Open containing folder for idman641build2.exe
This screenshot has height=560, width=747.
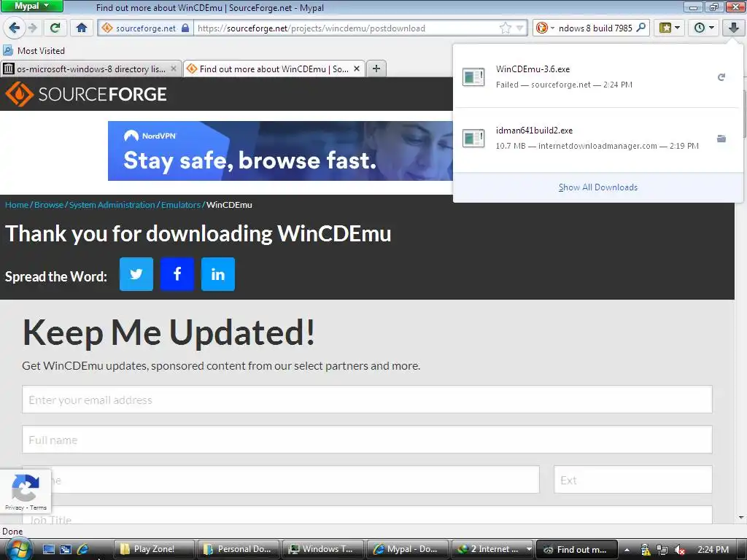(x=721, y=139)
